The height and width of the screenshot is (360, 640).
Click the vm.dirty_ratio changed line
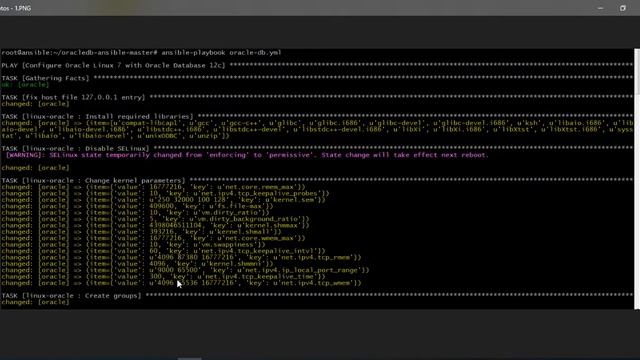[x=135, y=213]
